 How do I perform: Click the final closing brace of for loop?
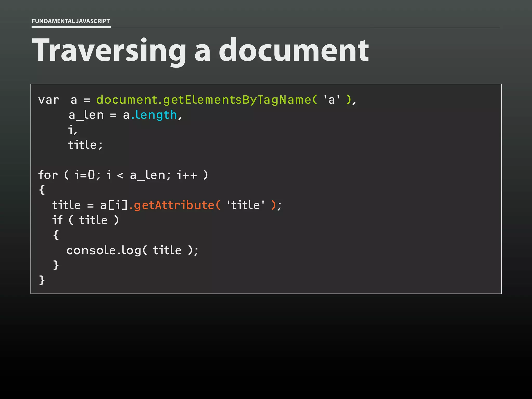(x=42, y=281)
